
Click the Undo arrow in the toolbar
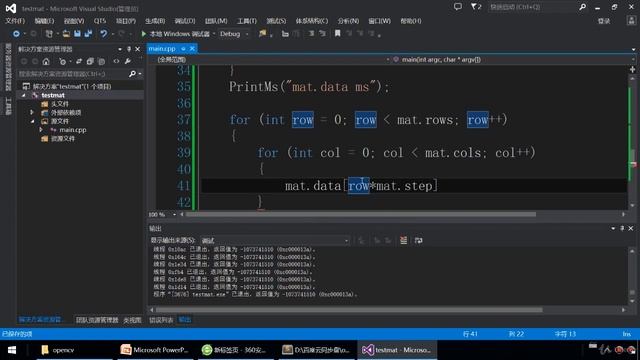(x=104, y=34)
